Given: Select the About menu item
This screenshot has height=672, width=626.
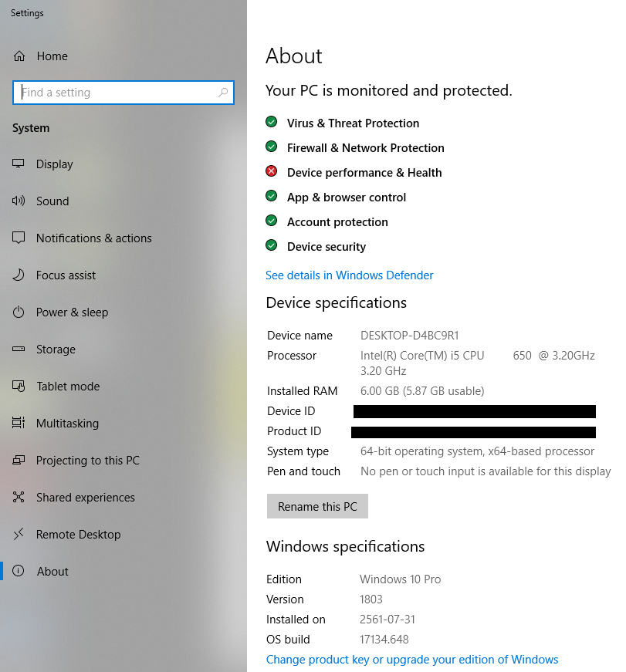Looking at the screenshot, I should pyautogui.click(x=52, y=572).
